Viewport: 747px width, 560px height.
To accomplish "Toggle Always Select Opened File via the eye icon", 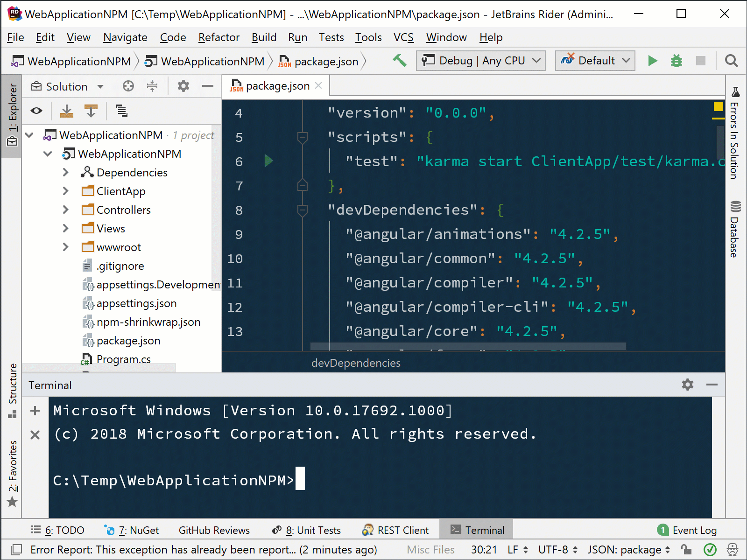I will click(x=36, y=111).
